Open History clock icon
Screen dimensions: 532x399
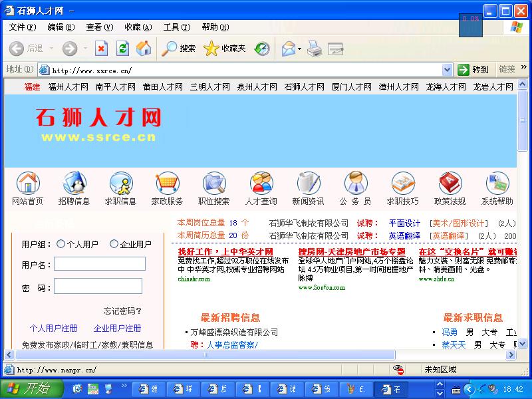tap(262, 49)
